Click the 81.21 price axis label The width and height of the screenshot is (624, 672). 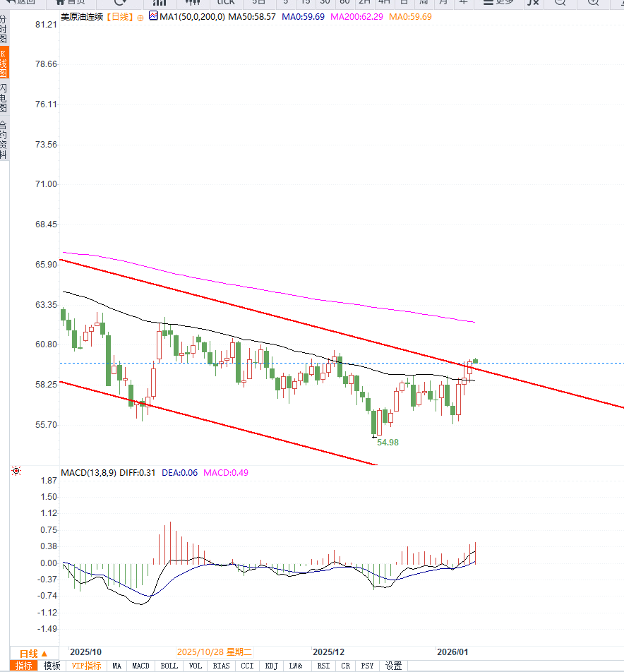coord(46,25)
